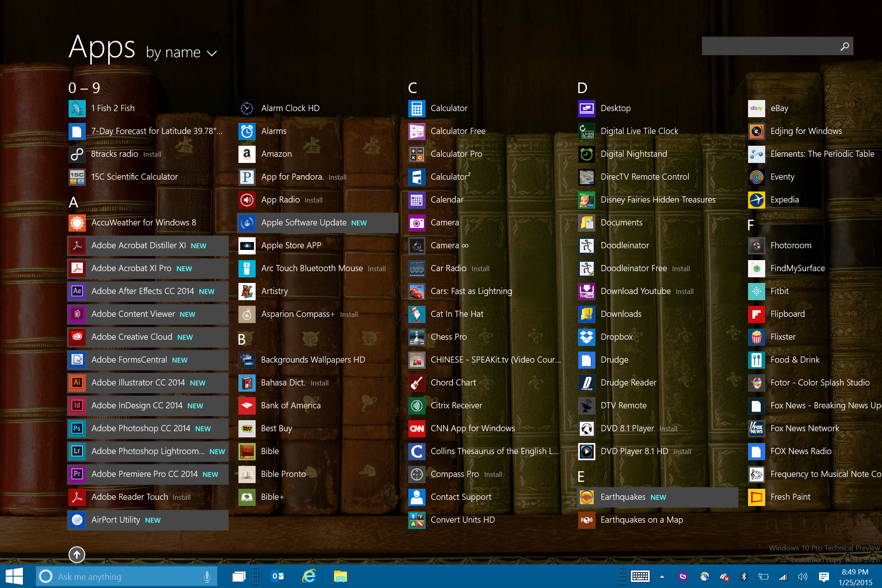Open Adobe After Effects CC 2014 icon

click(x=77, y=291)
